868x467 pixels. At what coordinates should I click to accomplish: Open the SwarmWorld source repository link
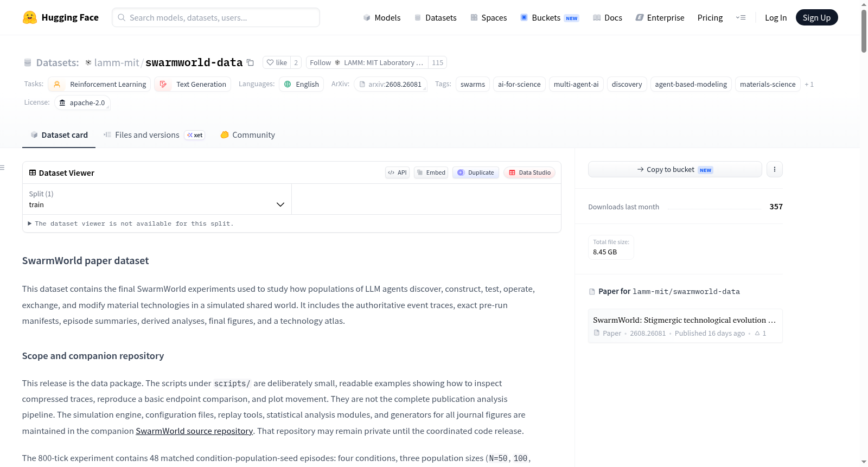[194, 431]
